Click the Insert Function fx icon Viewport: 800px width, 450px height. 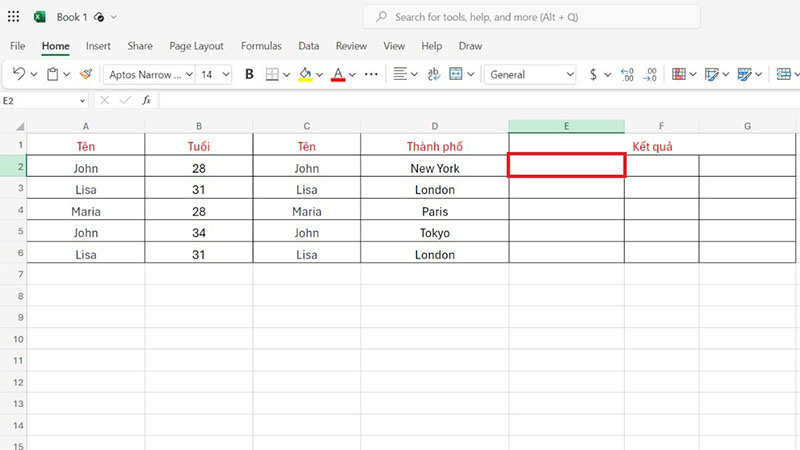point(146,101)
